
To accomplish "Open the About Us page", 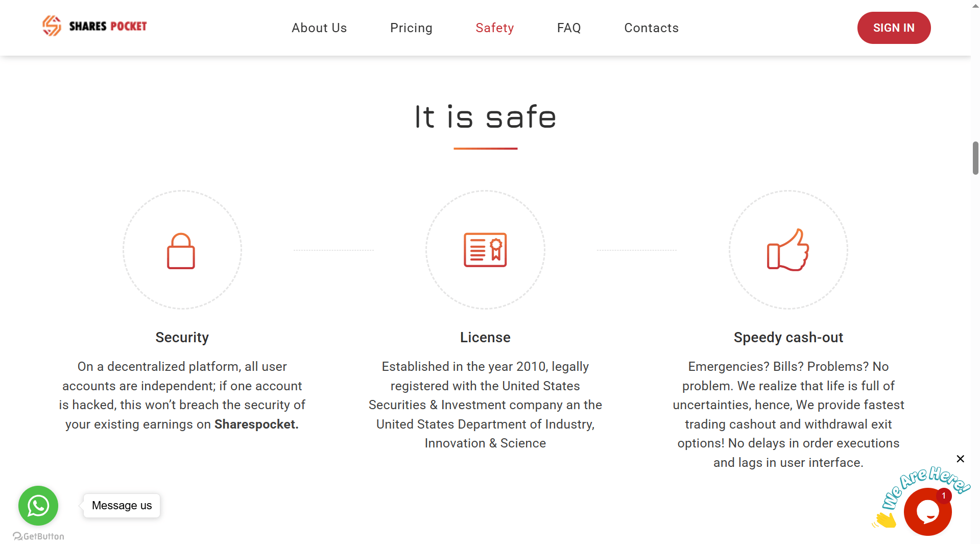I will (x=319, y=28).
